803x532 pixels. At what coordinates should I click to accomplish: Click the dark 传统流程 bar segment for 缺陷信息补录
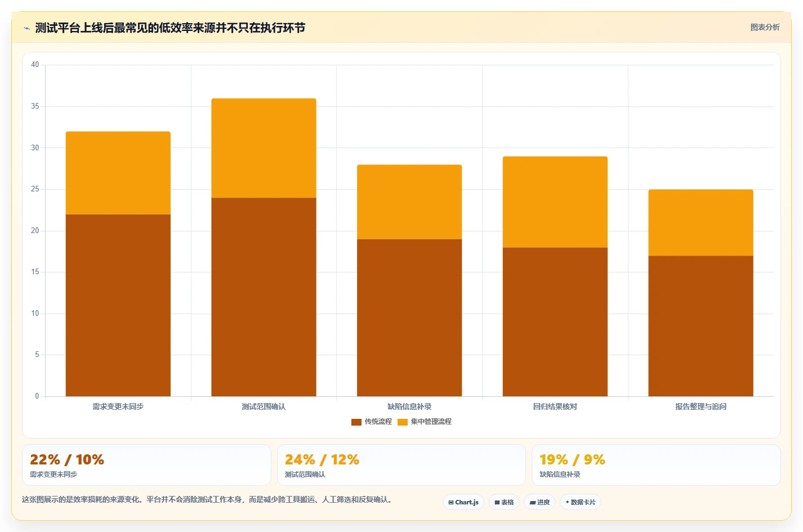tap(409, 318)
